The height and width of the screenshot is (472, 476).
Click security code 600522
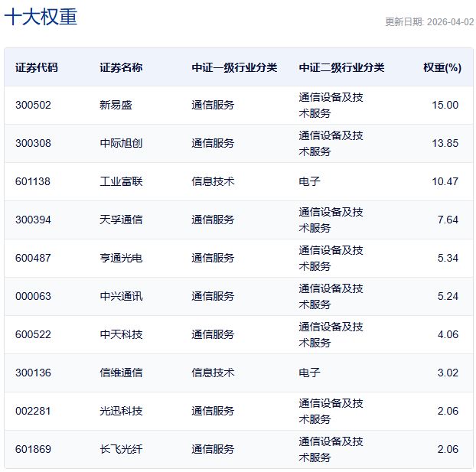[x=33, y=334]
